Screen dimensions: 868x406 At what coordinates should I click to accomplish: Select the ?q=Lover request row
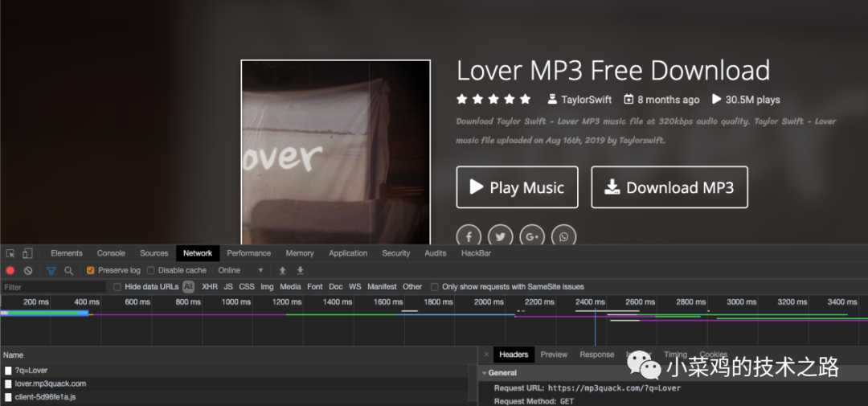pyautogui.click(x=234, y=371)
